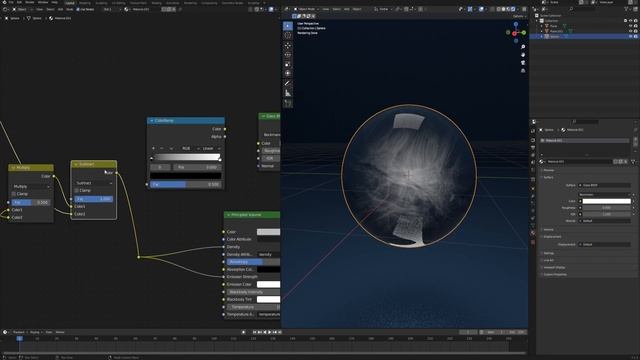Select the Cursor tool in viewport toolbar

[x=288, y=36]
